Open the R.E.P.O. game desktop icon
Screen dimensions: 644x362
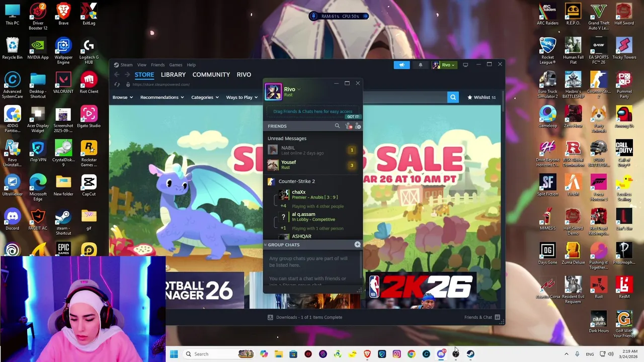(573, 15)
